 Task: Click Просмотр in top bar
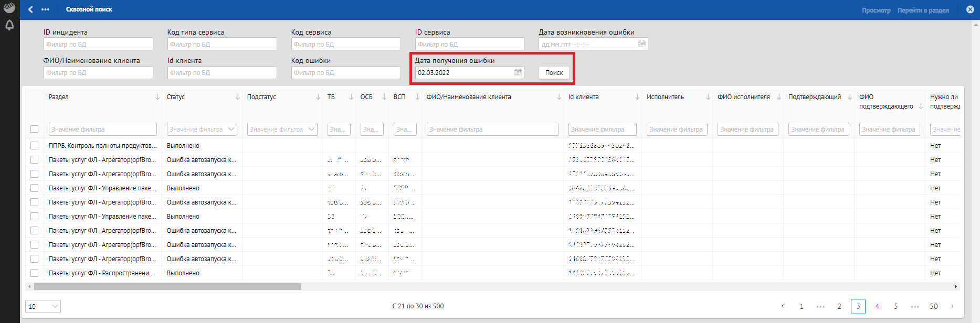coord(876,10)
